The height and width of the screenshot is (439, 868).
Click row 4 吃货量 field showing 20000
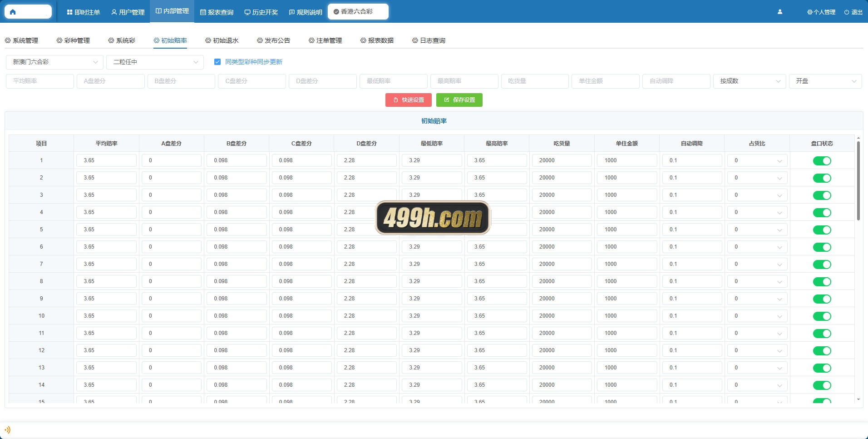pos(562,212)
